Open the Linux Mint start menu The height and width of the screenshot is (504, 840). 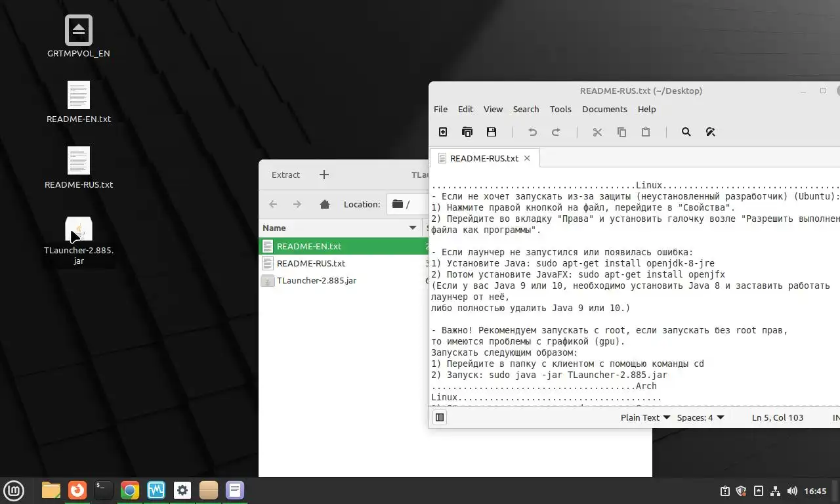14,490
